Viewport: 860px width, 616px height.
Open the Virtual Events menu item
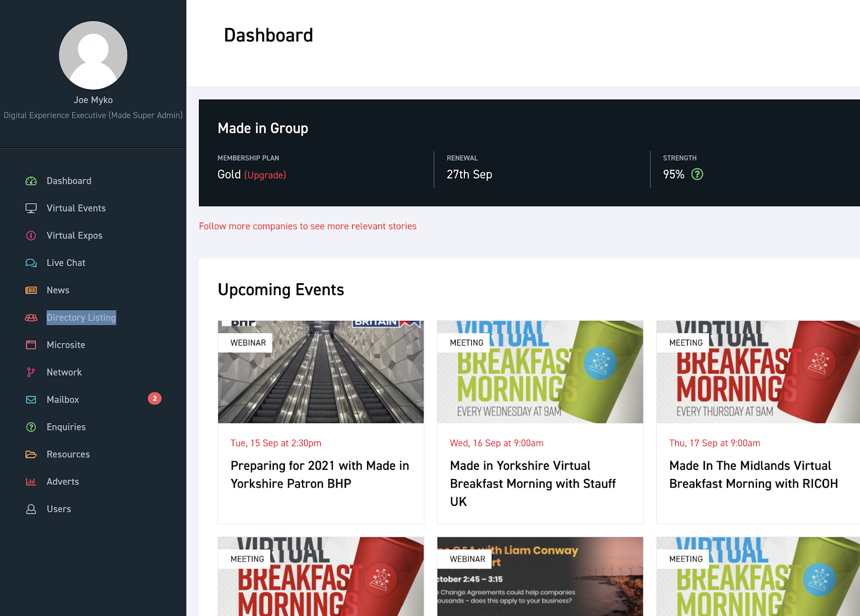click(76, 209)
